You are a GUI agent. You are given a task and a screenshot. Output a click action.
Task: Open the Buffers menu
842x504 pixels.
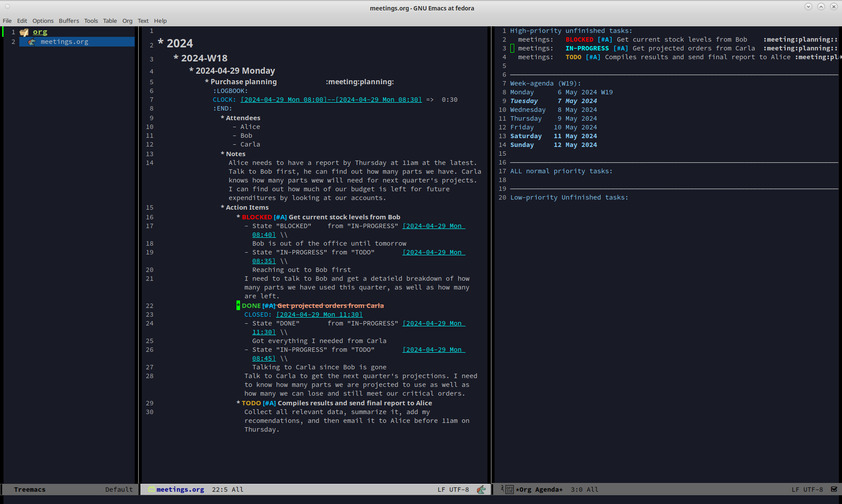(x=69, y=21)
